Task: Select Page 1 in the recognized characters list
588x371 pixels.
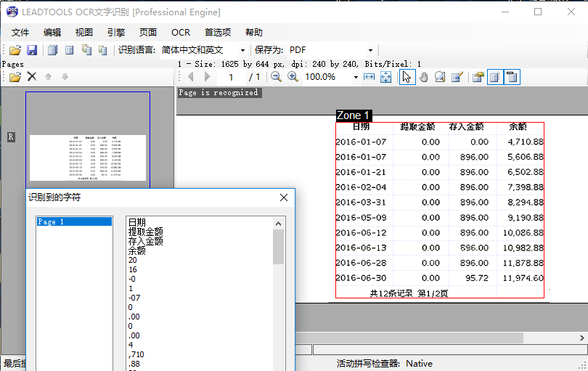Action: click(x=74, y=221)
